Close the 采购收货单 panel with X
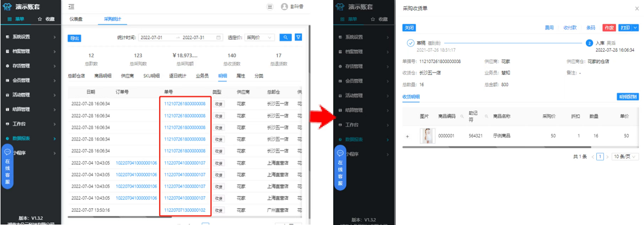This screenshot has height=225, width=644. (x=637, y=8)
